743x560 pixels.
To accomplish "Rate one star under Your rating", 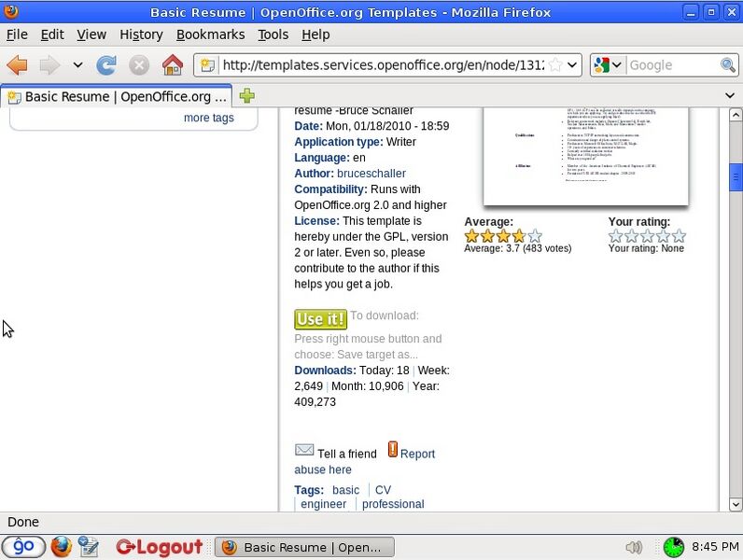I will [x=615, y=236].
